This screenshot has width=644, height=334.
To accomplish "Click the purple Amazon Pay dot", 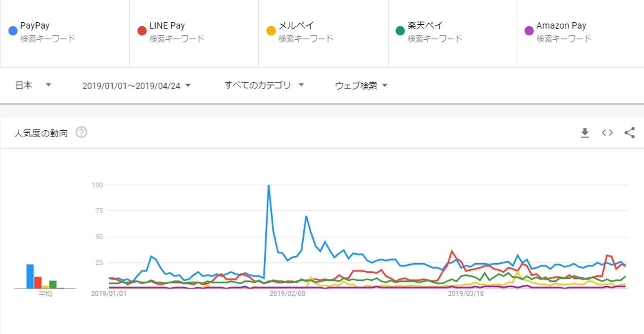I will pyautogui.click(x=529, y=31).
